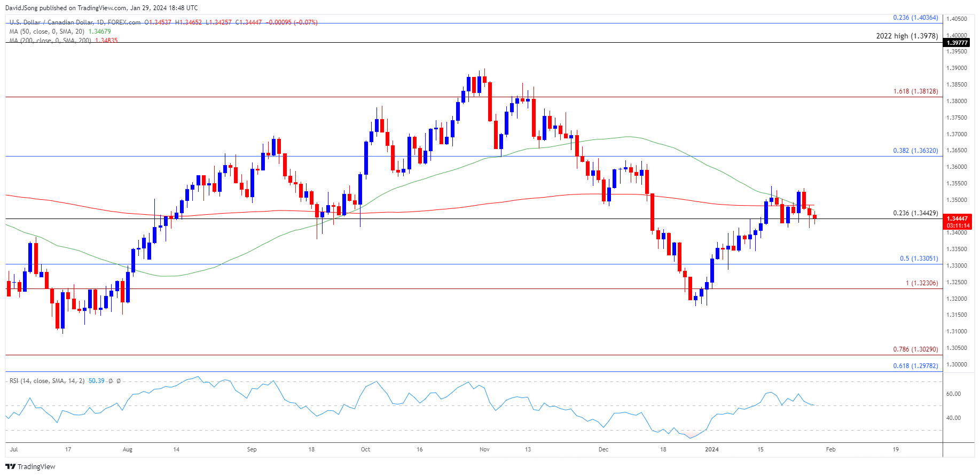Click the 1.31500 price axis label
The width and height of the screenshot is (980, 476).
957,315
